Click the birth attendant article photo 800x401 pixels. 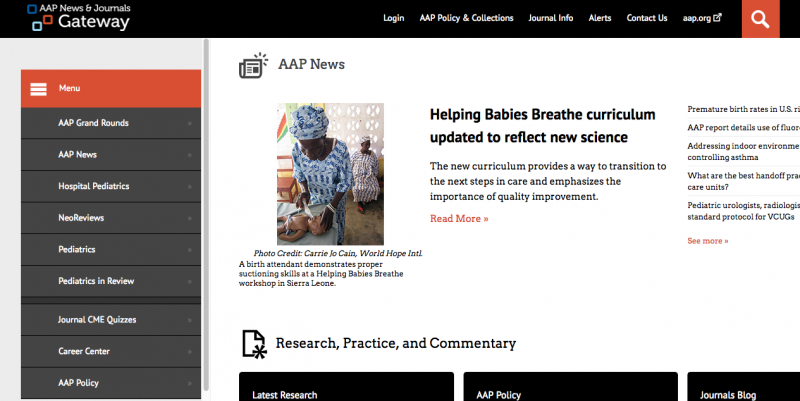(x=330, y=174)
